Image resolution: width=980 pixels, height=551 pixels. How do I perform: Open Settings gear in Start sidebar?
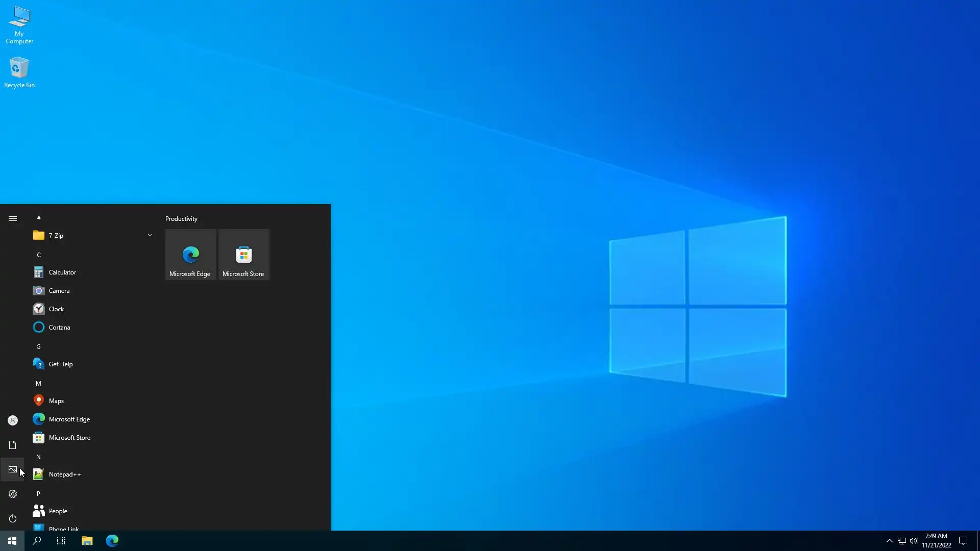13,494
